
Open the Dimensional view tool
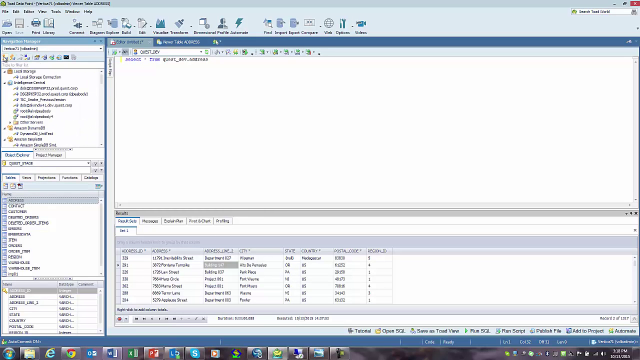click(204, 27)
